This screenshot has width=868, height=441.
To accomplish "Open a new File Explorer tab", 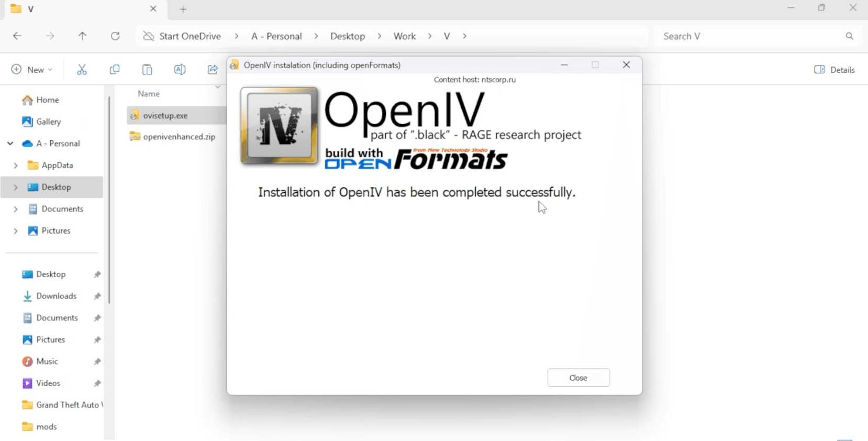I will 183,9.
